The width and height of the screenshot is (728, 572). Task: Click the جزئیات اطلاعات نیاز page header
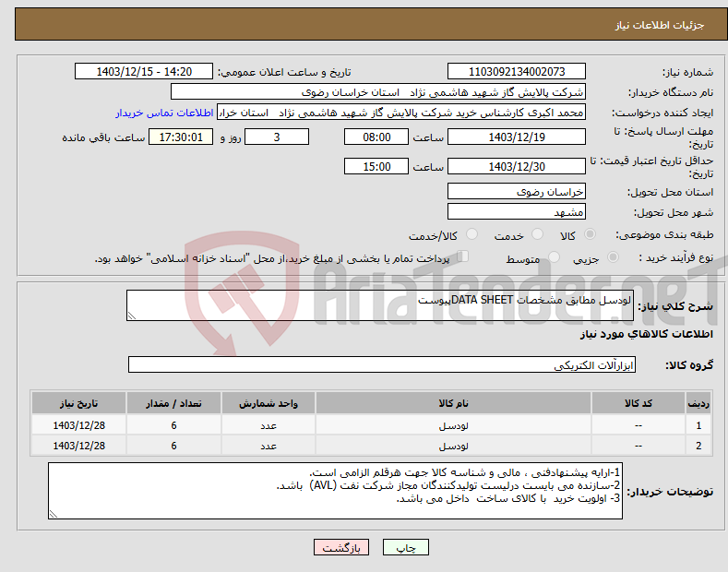click(x=660, y=25)
